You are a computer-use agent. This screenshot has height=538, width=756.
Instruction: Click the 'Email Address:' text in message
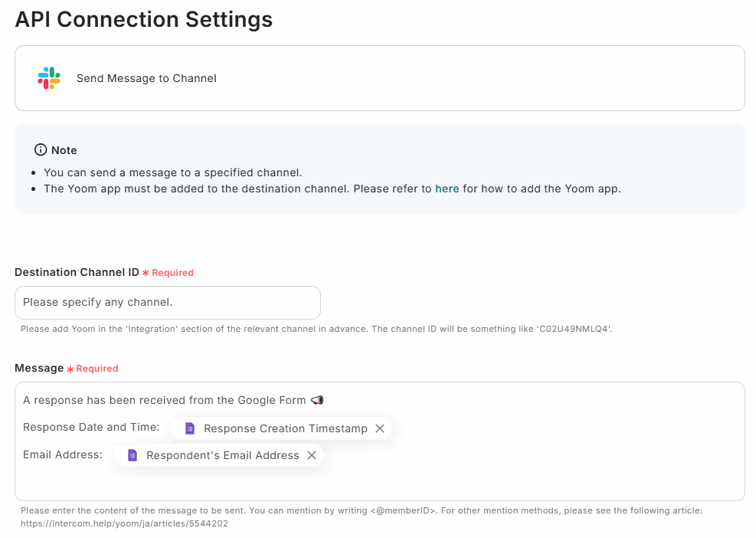point(63,454)
